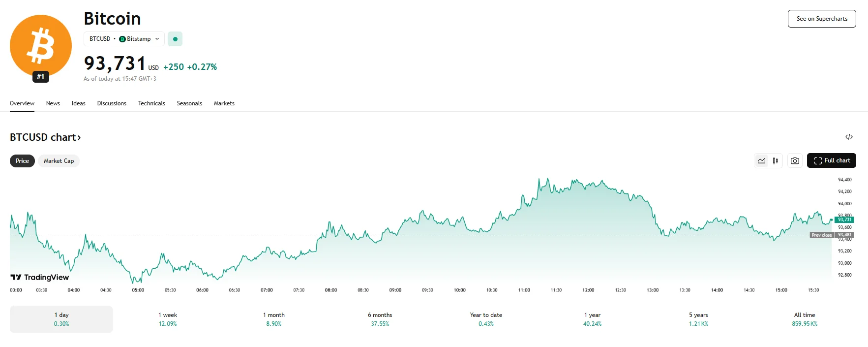Switch to area chart style icon
This screenshot has height=347, width=868.
point(761,161)
